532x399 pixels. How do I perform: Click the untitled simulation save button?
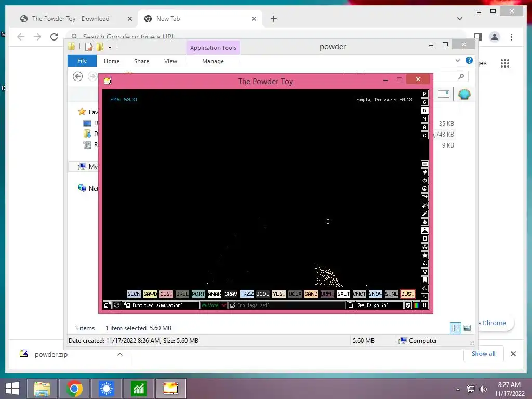(x=161, y=305)
